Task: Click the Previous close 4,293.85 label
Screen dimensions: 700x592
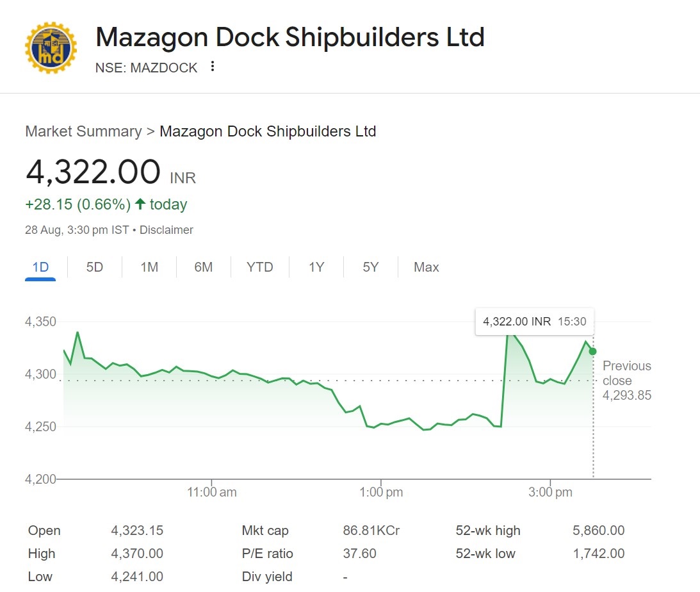Action: 626,378
